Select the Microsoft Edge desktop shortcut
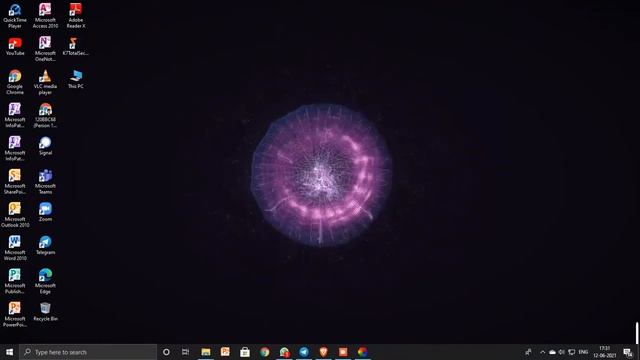Image resolution: width=640 pixels, height=360 pixels. (x=45, y=281)
